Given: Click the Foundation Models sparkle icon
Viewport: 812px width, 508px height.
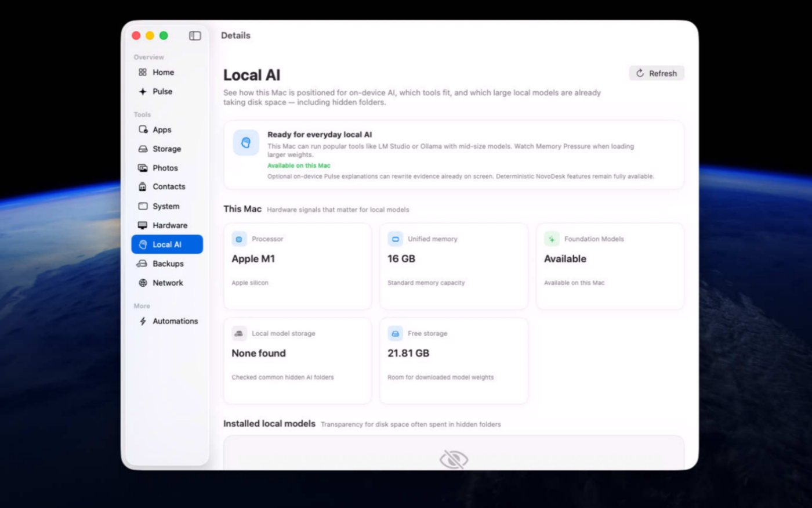Looking at the screenshot, I should tap(552, 239).
